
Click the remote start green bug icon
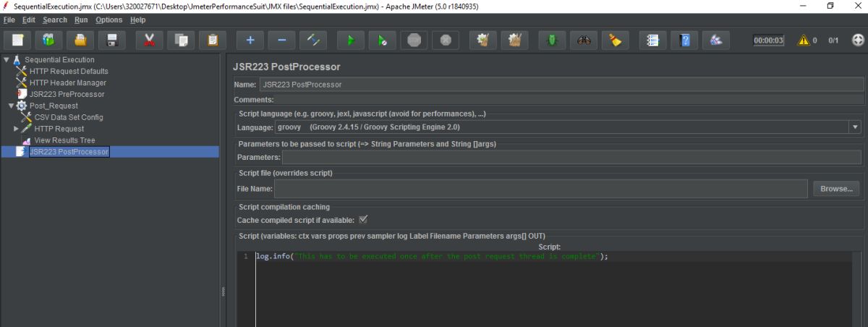click(x=551, y=41)
